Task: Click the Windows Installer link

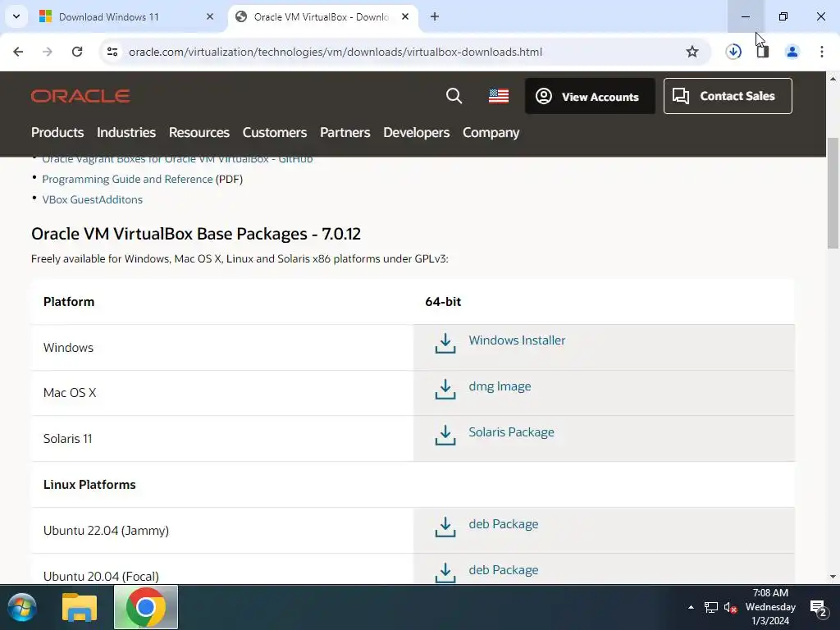Action: pos(517,340)
